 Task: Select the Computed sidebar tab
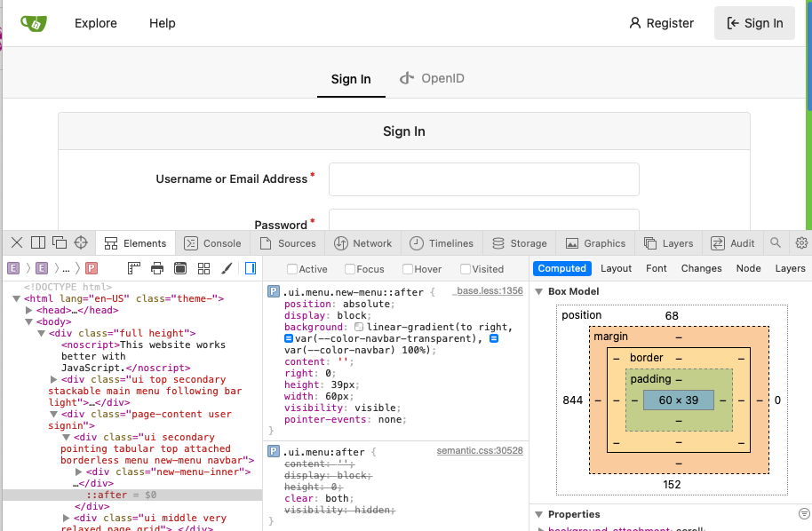point(561,268)
